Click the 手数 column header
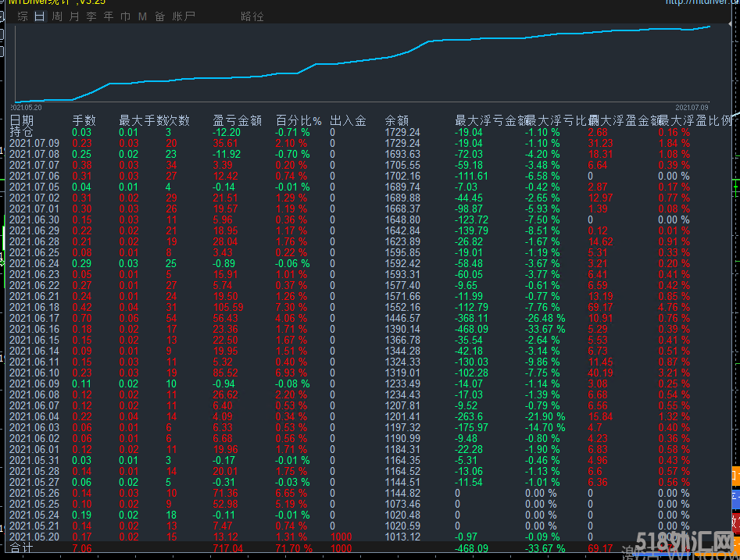This screenshot has height=560, width=740. (84, 121)
